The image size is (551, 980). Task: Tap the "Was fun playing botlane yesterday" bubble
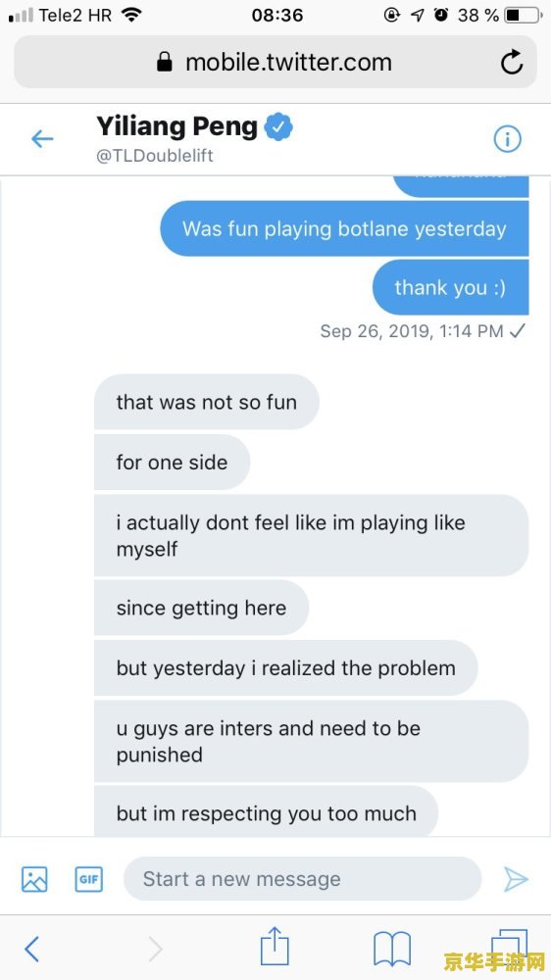coord(344,228)
